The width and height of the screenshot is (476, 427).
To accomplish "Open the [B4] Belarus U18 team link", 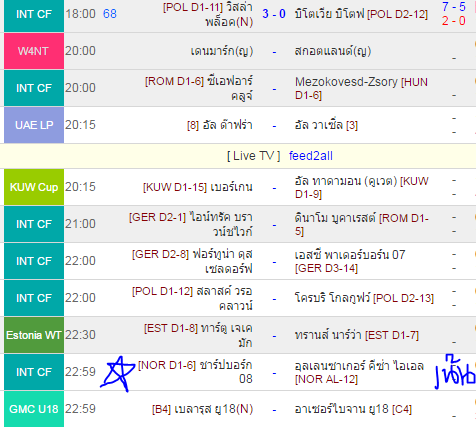I will (202, 409).
